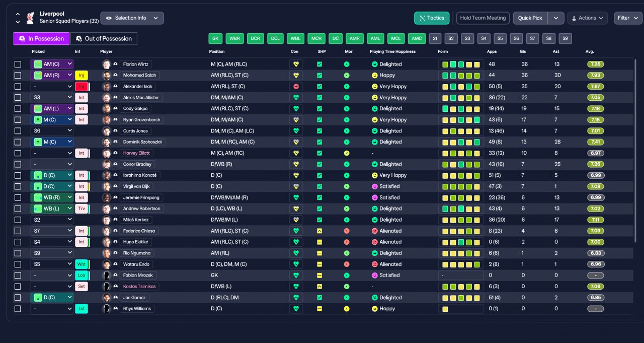This screenshot has width=644, height=343.
Task: Click the next team down arrow beside Liverpool
Action: pyautogui.click(x=18, y=22)
